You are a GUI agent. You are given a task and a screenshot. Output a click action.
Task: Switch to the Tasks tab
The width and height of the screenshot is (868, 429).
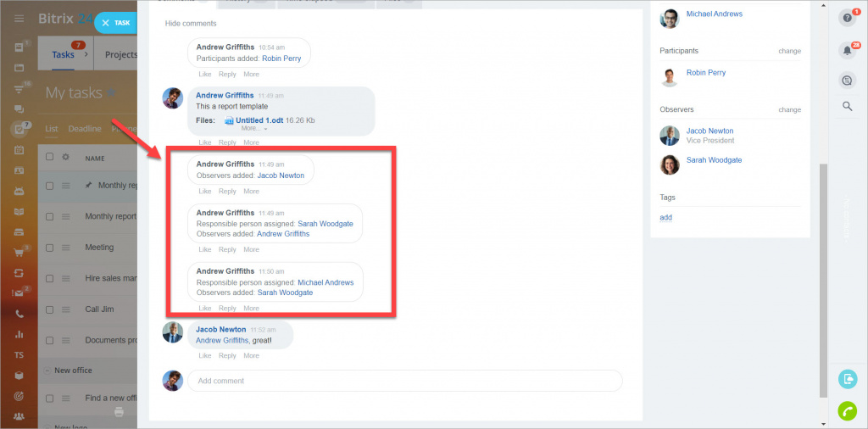(63, 55)
